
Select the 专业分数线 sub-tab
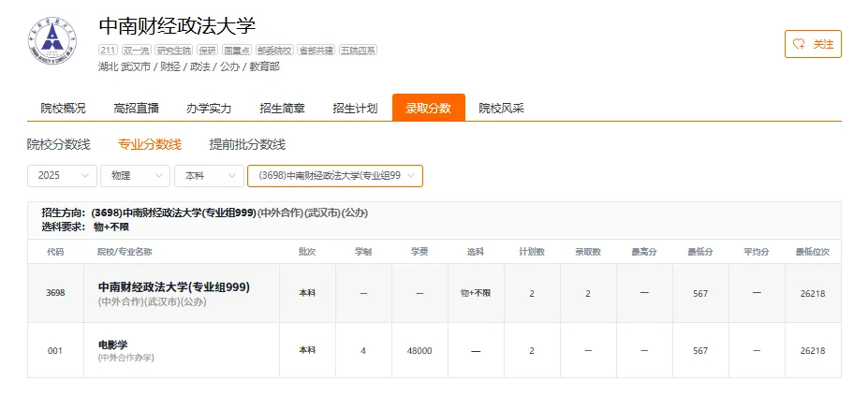tap(150, 144)
